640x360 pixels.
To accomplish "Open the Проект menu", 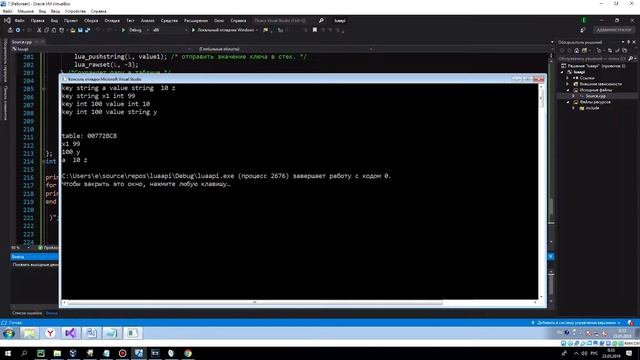I will 71,20.
